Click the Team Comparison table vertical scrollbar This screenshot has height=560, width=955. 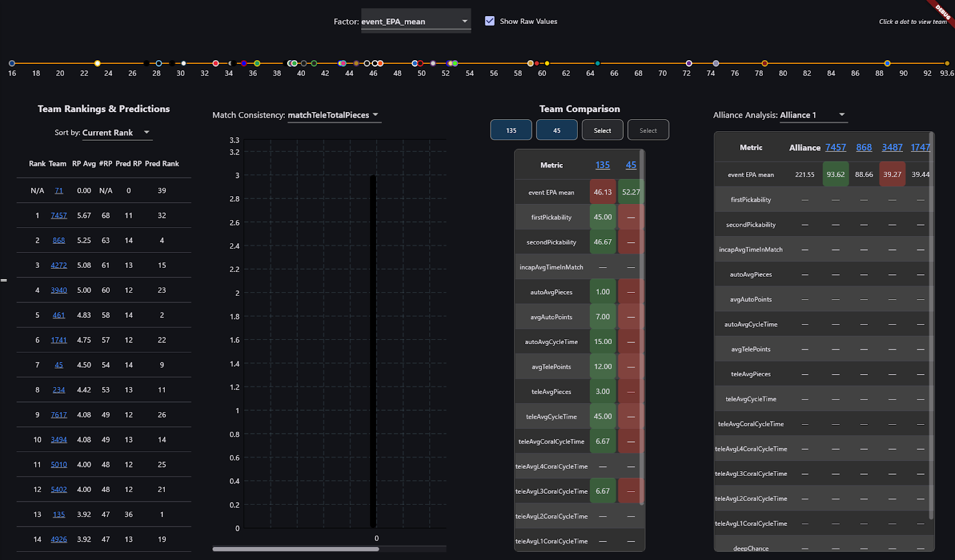coord(642,328)
